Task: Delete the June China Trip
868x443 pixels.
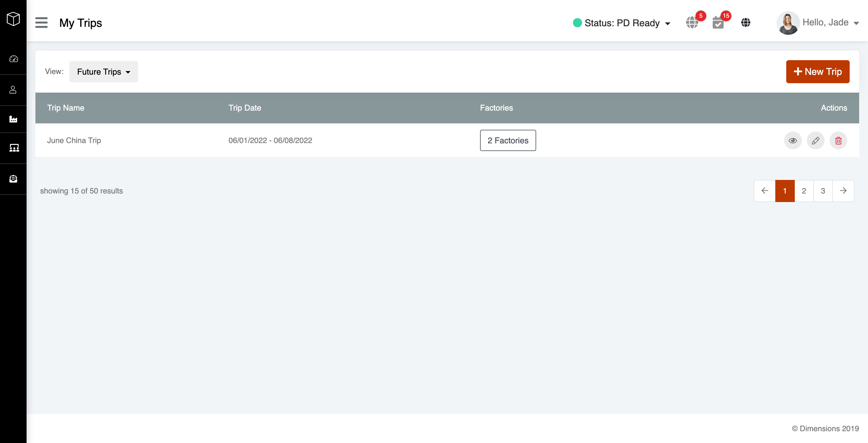Action: pyautogui.click(x=838, y=140)
